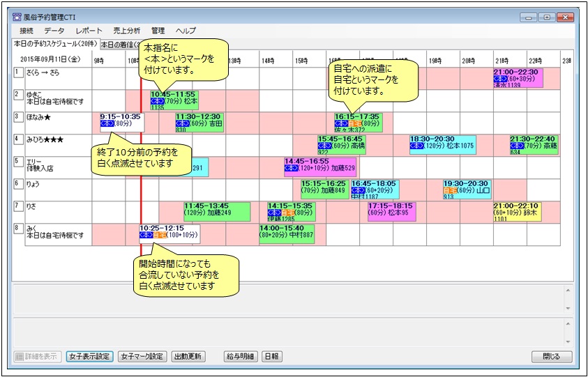Click the 出勤更新 button
The height and width of the screenshot is (377, 588).
point(188,356)
